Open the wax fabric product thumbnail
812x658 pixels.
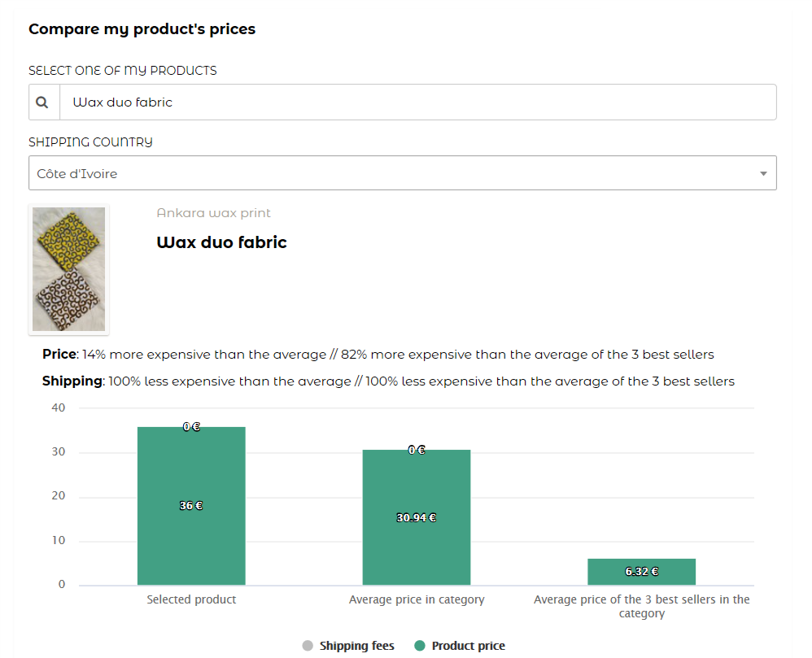(x=69, y=269)
